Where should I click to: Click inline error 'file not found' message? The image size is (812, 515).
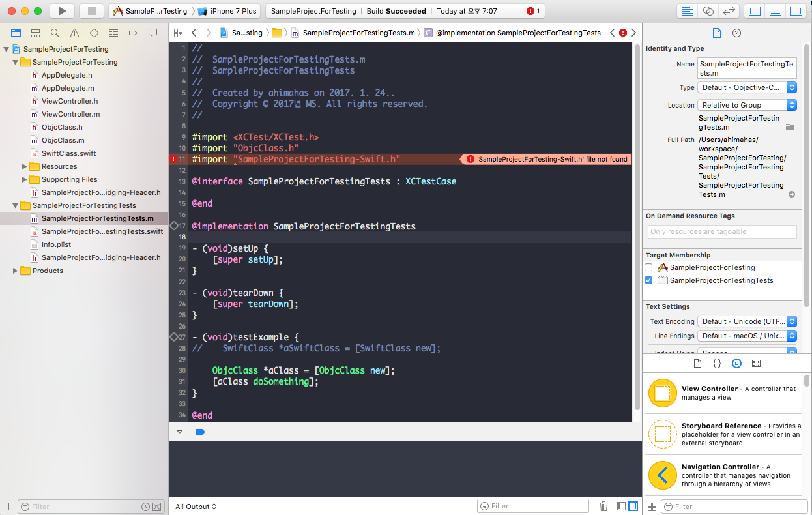pyautogui.click(x=546, y=159)
